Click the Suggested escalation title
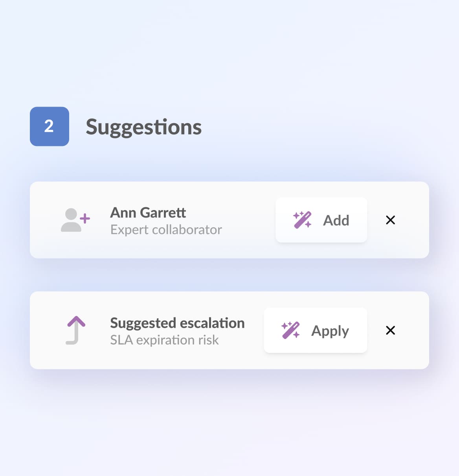Screen dimensions: 459x476 177,323
